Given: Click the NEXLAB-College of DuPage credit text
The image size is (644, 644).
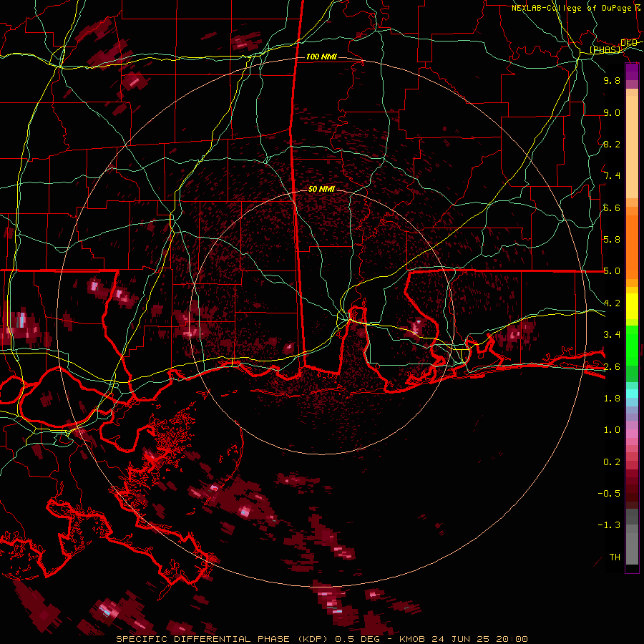Looking at the screenshot, I should 571,8.
